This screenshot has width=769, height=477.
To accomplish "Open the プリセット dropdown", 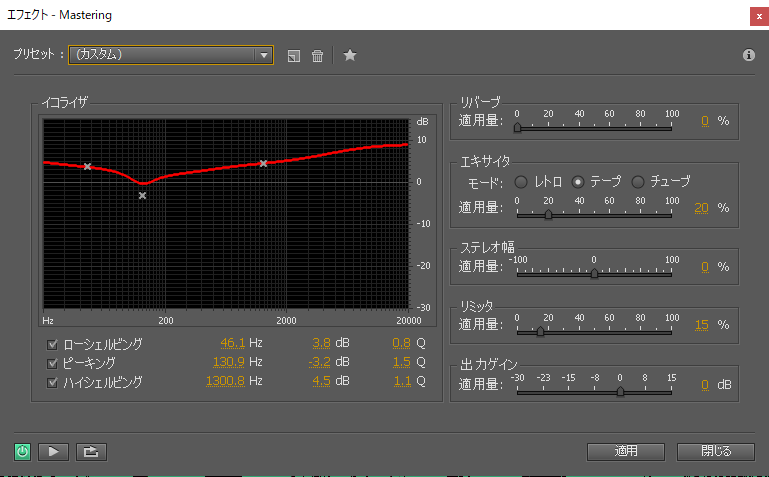I will coord(171,55).
